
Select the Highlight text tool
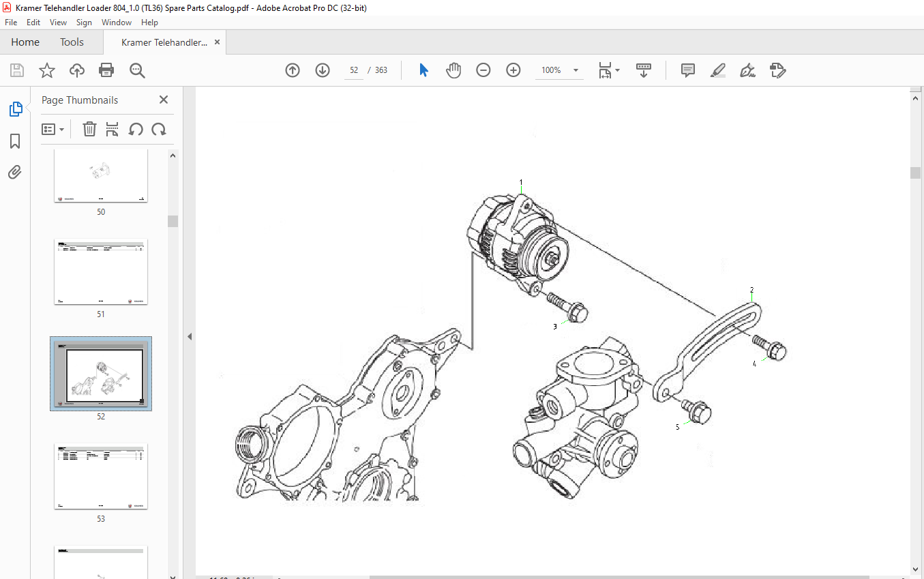coord(718,70)
